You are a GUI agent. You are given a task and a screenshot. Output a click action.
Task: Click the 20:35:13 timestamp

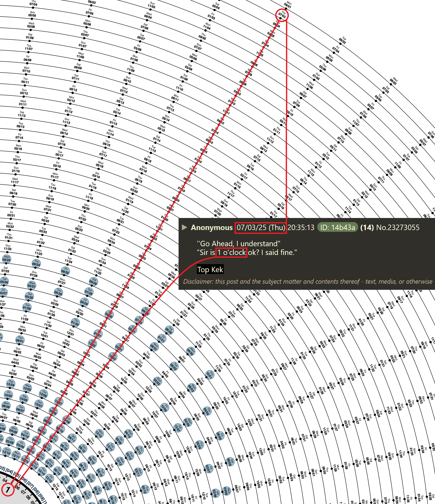[x=301, y=227]
